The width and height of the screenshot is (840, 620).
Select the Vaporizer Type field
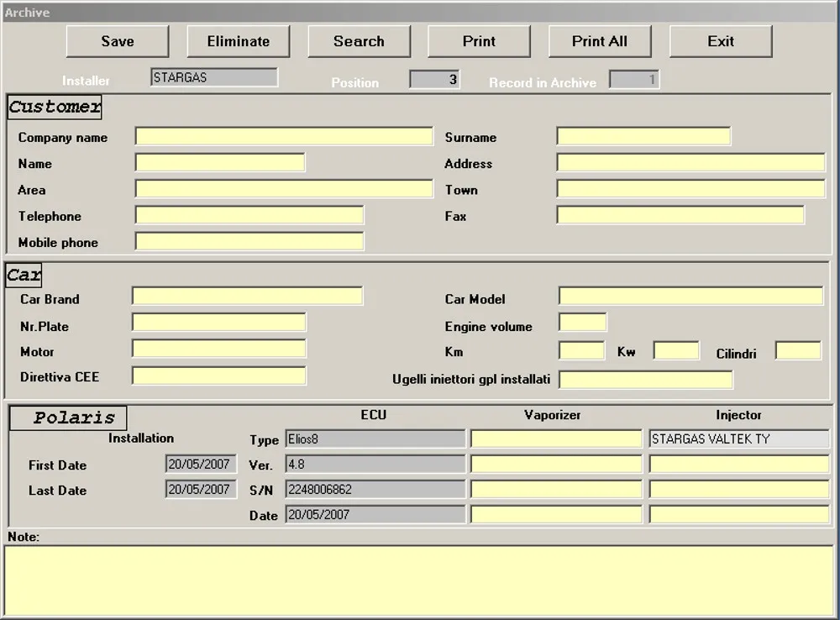[x=556, y=439]
